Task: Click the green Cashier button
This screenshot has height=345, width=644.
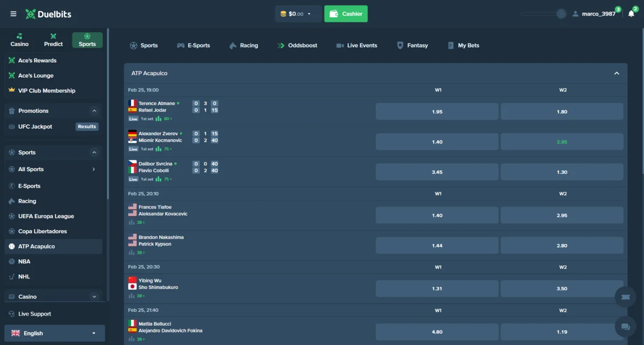Action: [346, 14]
